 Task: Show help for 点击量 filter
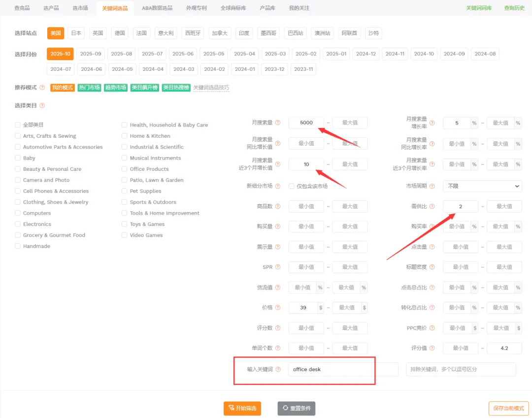(x=432, y=247)
